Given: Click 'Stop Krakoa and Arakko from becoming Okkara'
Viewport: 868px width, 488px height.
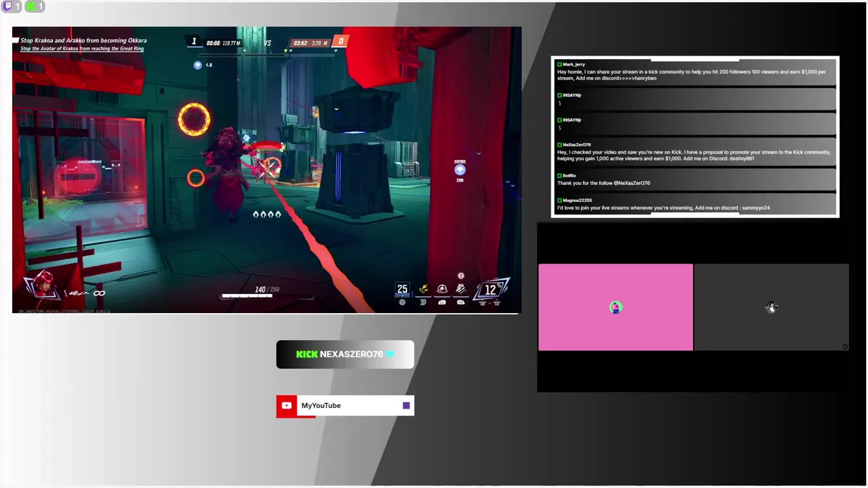Looking at the screenshot, I should (83, 41).
